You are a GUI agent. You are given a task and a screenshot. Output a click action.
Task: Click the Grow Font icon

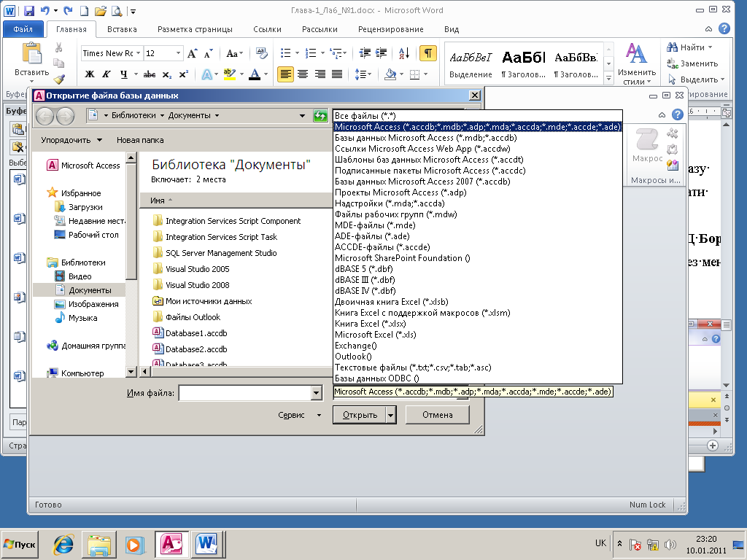tap(192, 53)
